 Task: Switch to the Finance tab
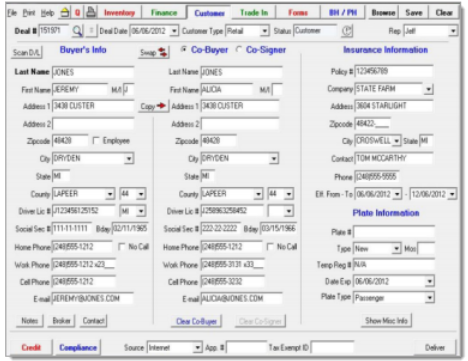point(164,13)
